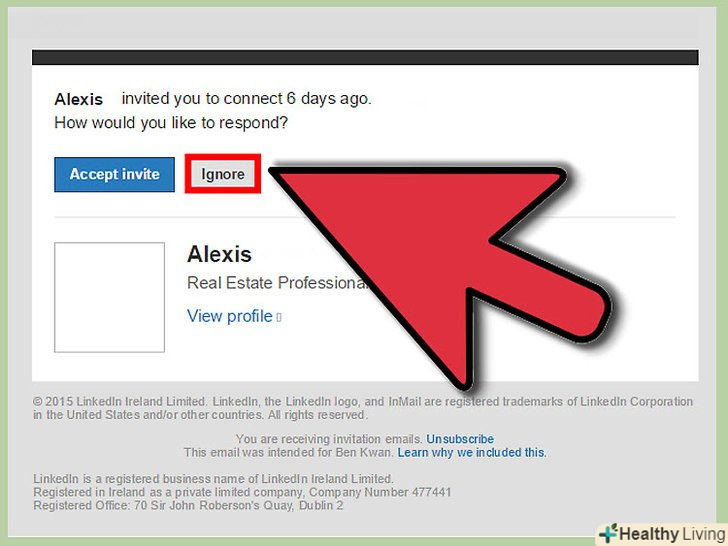Click the Healthy Living watermark text

click(673, 534)
